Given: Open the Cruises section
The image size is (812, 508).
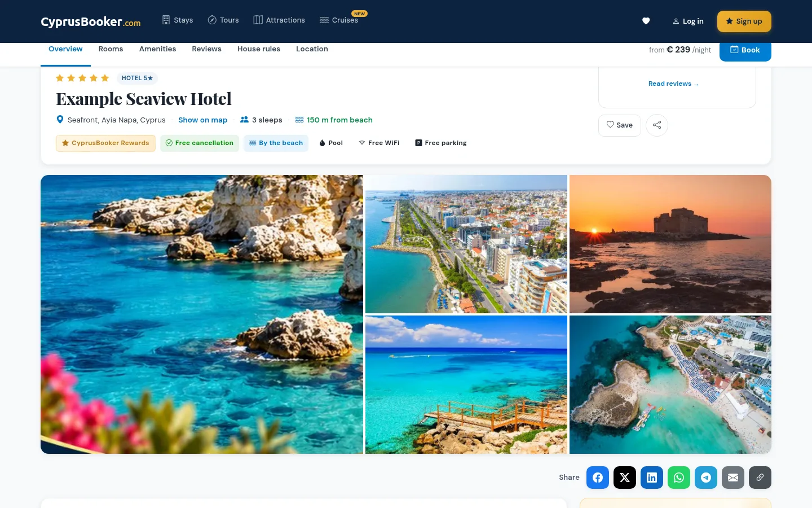Looking at the screenshot, I should click(339, 20).
